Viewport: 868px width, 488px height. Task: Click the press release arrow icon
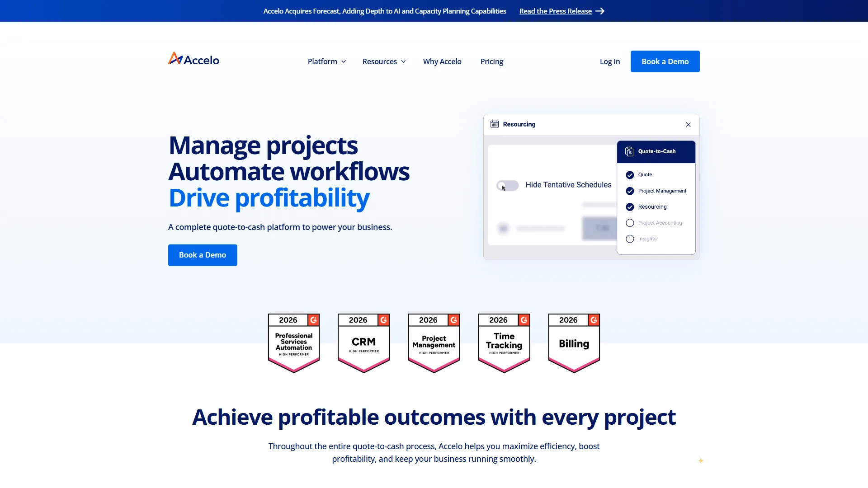(x=600, y=11)
